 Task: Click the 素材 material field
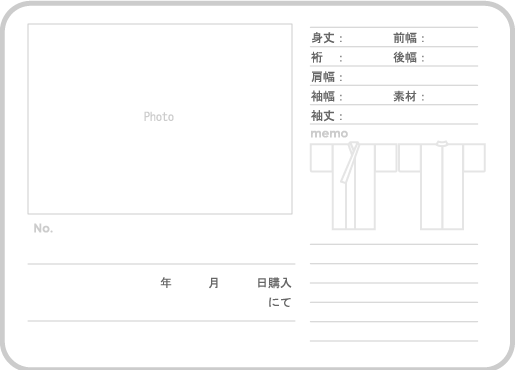pos(436,96)
